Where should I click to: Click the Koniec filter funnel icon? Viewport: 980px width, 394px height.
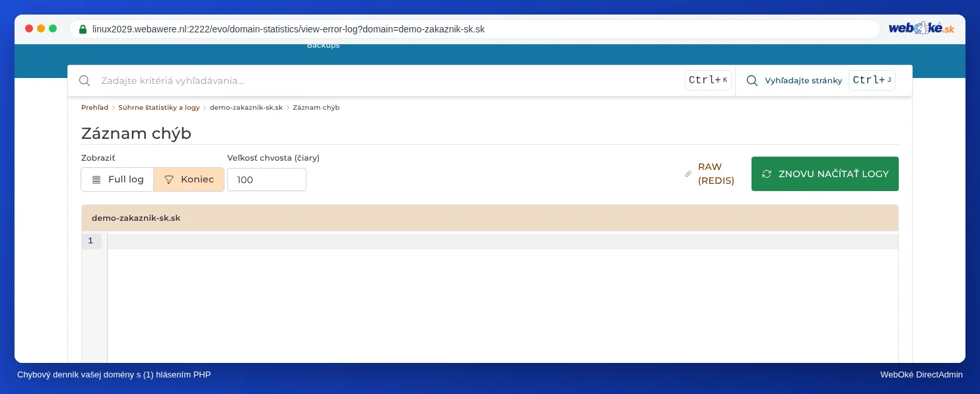169,179
